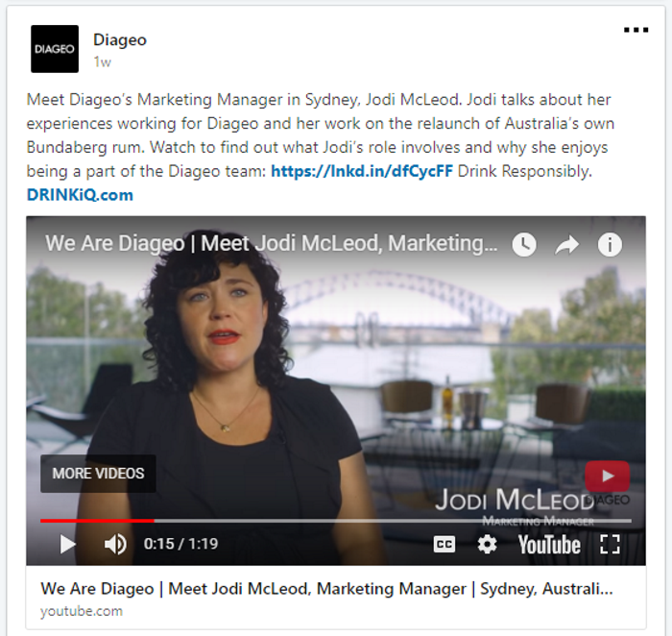
Task: Click the youtube.com source label
Action: [82, 611]
